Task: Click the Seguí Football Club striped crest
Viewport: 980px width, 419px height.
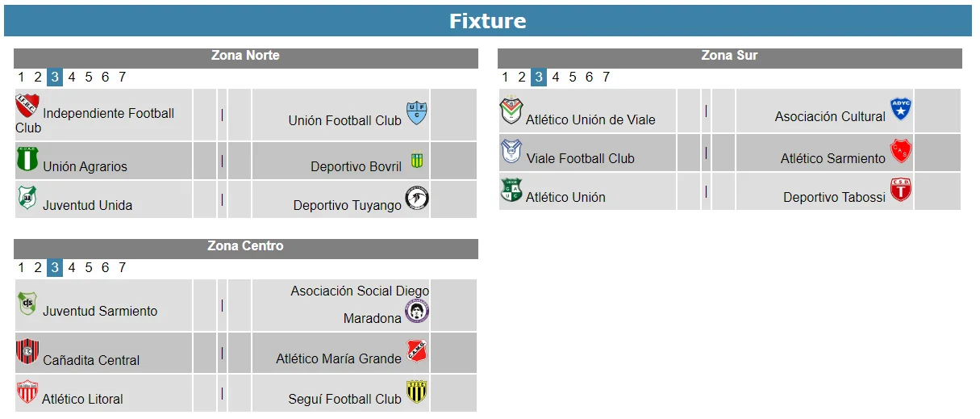Action: (x=416, y=392)
